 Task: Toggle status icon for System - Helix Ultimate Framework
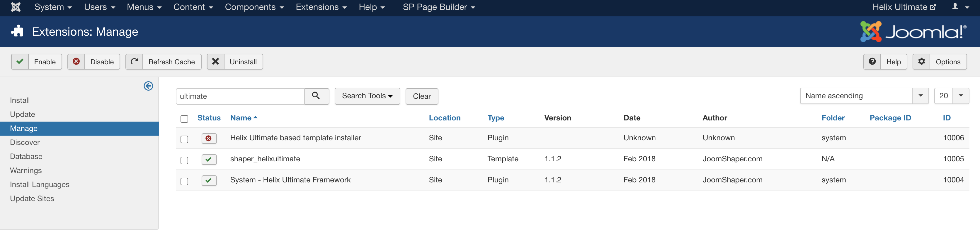(x=209, y=181)
